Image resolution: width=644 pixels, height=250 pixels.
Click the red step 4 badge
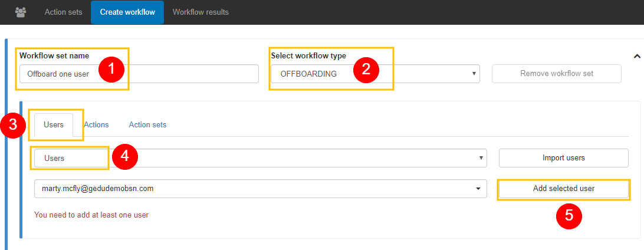tap(124, 157)
